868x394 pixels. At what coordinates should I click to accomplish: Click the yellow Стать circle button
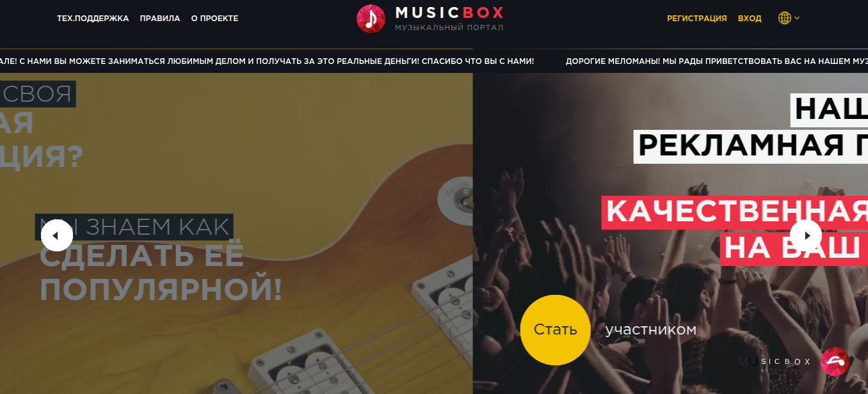pyautogui.click(x=555, y=330)
